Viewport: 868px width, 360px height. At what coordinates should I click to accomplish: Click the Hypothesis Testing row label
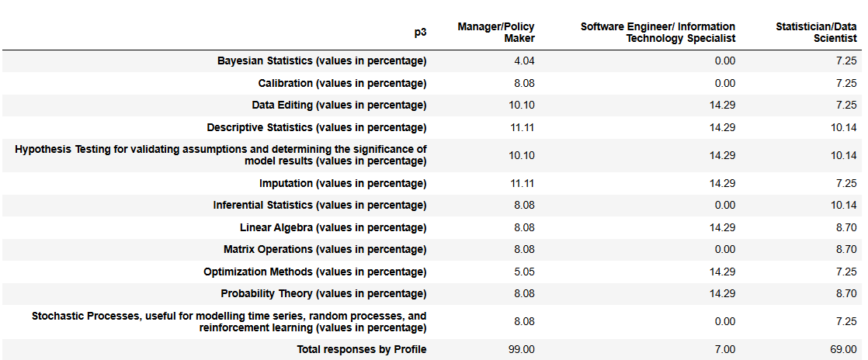220,155
